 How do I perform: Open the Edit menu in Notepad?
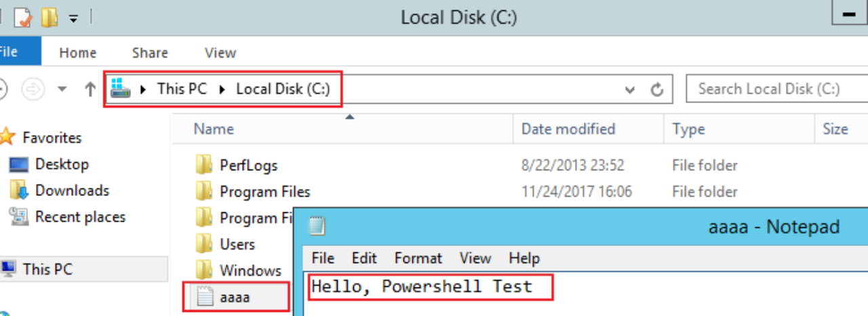[364, 258]
